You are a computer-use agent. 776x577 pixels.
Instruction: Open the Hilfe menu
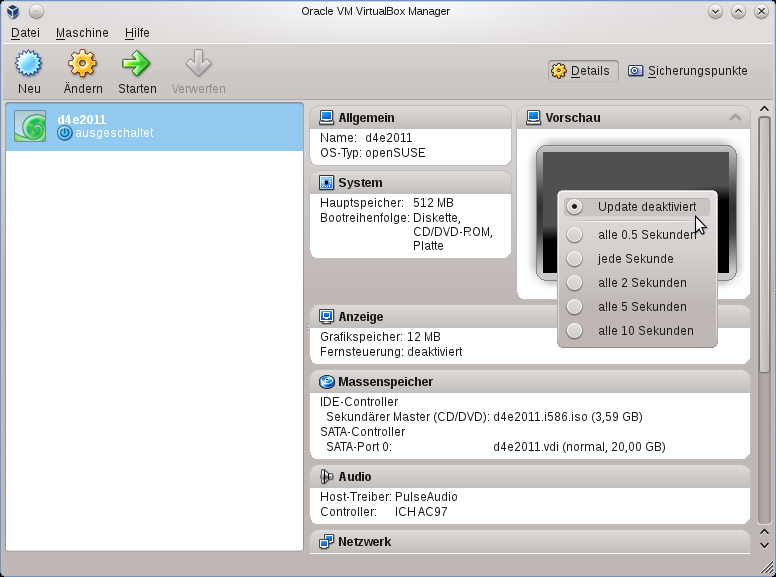click(x=137, y=33)
